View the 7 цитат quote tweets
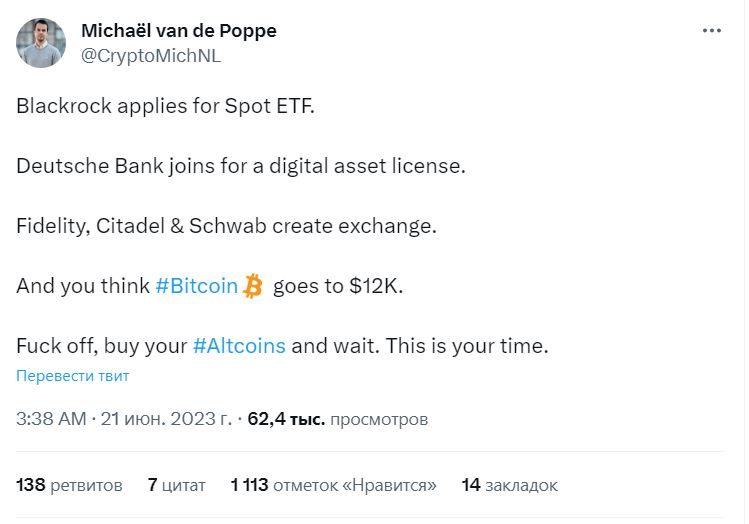Image resolution: width=749 pixels, height=524 pixels. (176, 485)
